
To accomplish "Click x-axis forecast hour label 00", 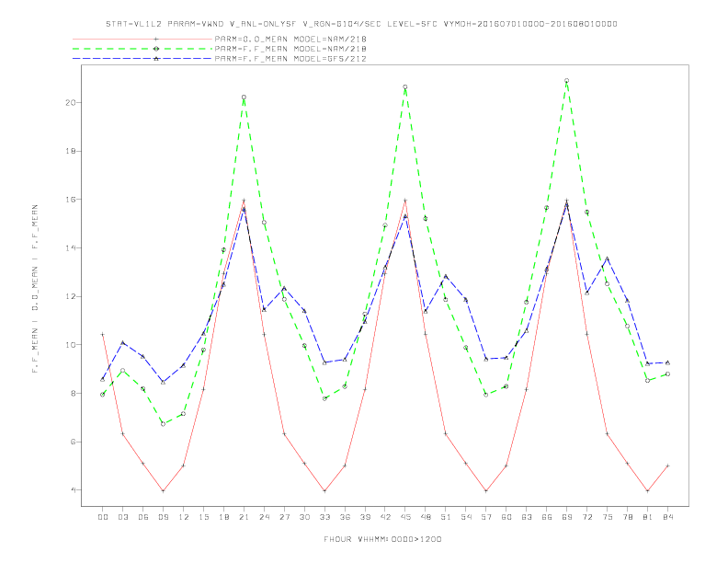I will 103,517.
